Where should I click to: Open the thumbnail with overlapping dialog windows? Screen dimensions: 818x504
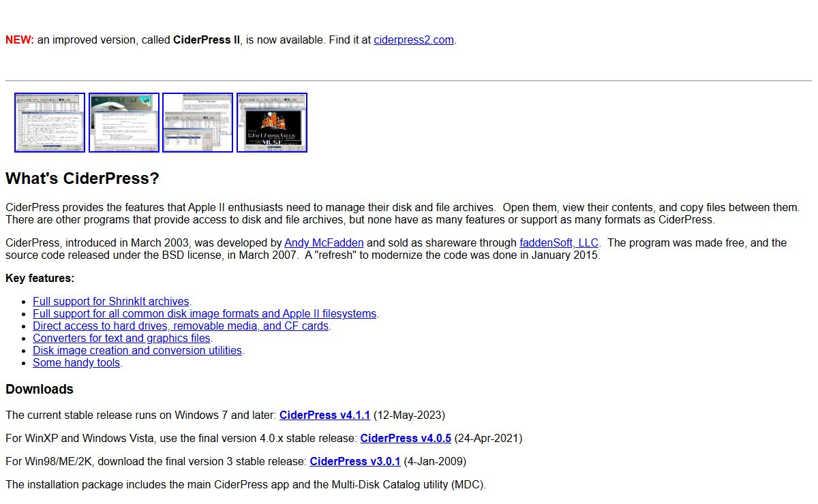198,123
